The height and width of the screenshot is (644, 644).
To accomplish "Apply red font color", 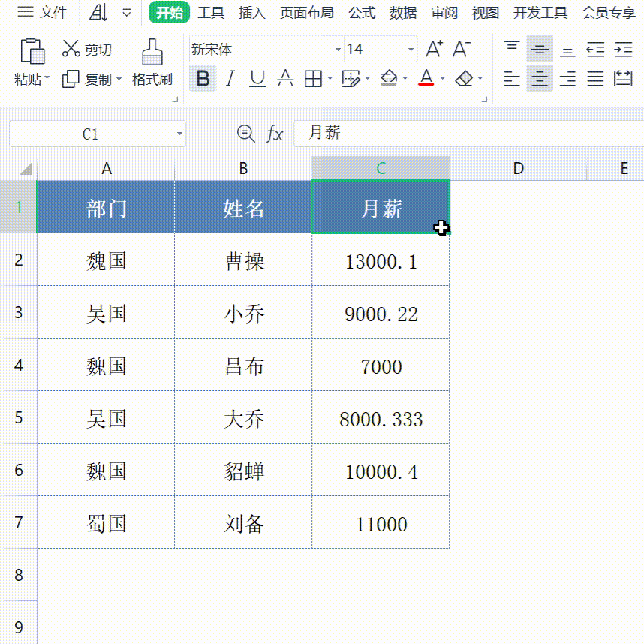I will tap(426, 77).
